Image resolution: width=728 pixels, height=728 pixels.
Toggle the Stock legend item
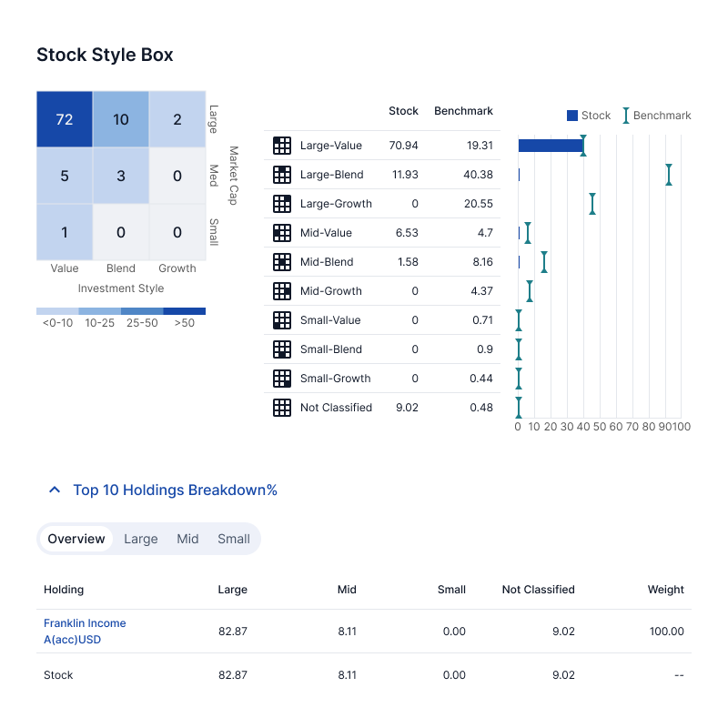589,116
